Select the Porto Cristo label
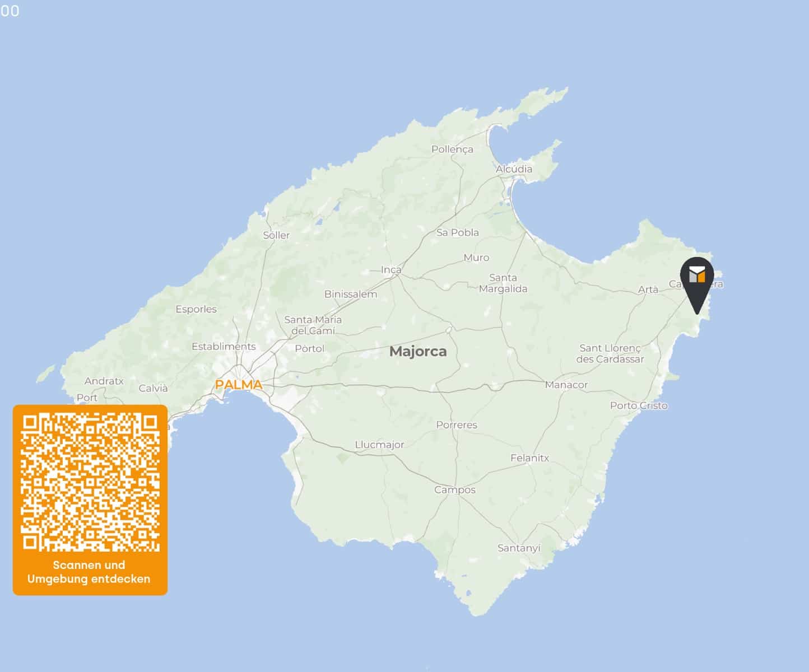Viewport: 809px width, 672px height. point(639,405)
